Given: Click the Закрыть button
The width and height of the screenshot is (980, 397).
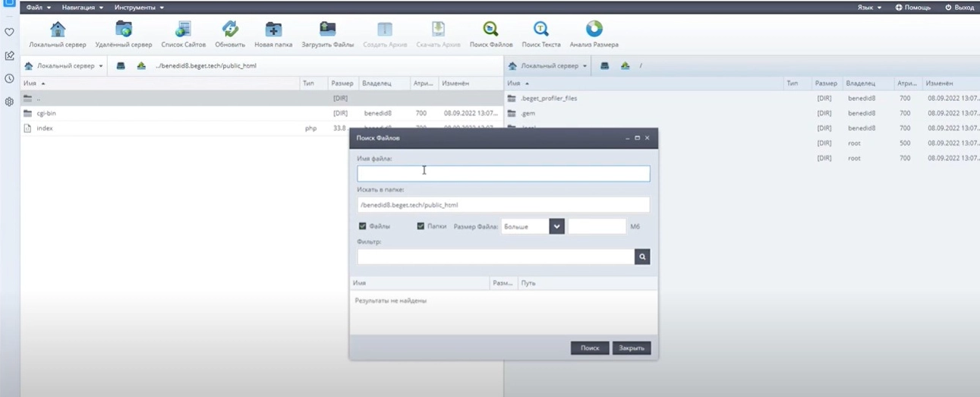Looking at the screenshot, I should (632, 348).
